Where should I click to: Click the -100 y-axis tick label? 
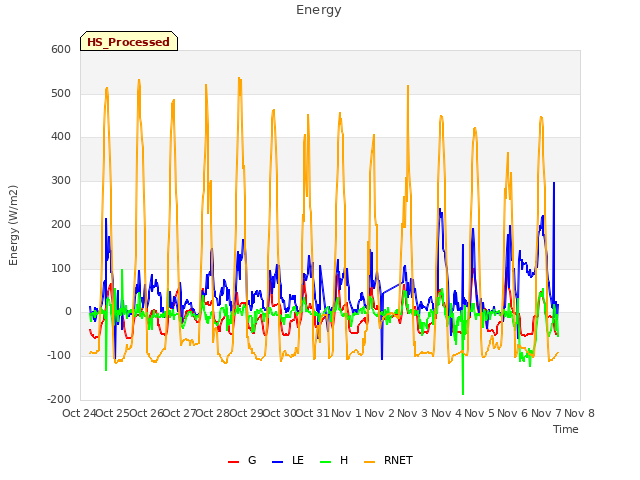[x=59, y=356]
